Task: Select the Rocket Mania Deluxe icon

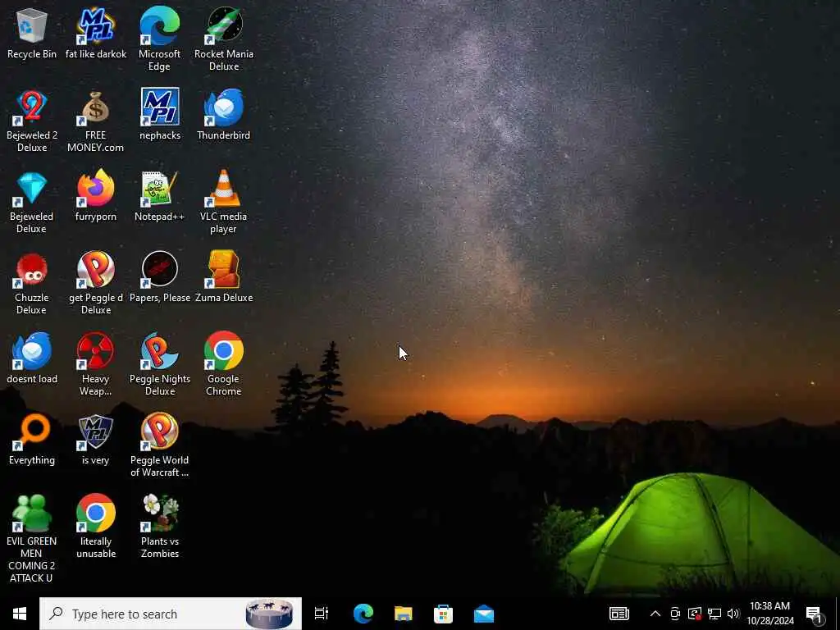Action: point(223,25)
